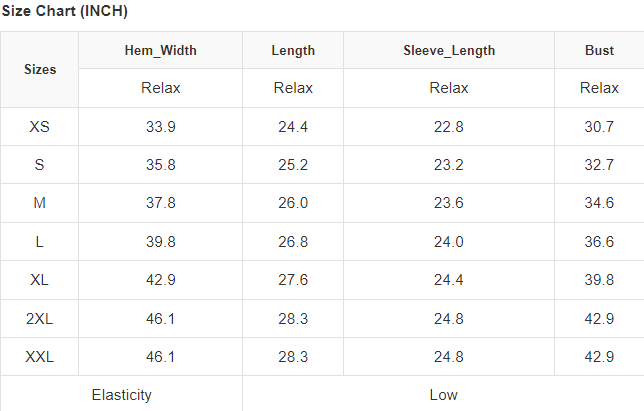
Task: Click the Hem_Width column header
Action: point(160,50)
